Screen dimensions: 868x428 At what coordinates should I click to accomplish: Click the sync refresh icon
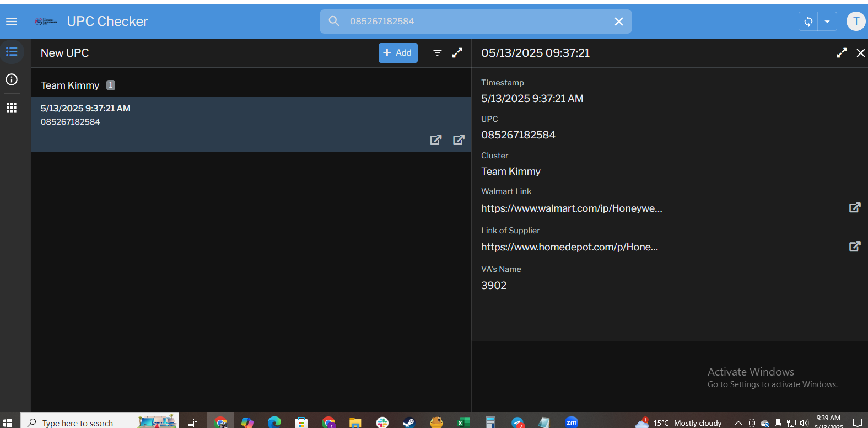click(x=808, y=22)
